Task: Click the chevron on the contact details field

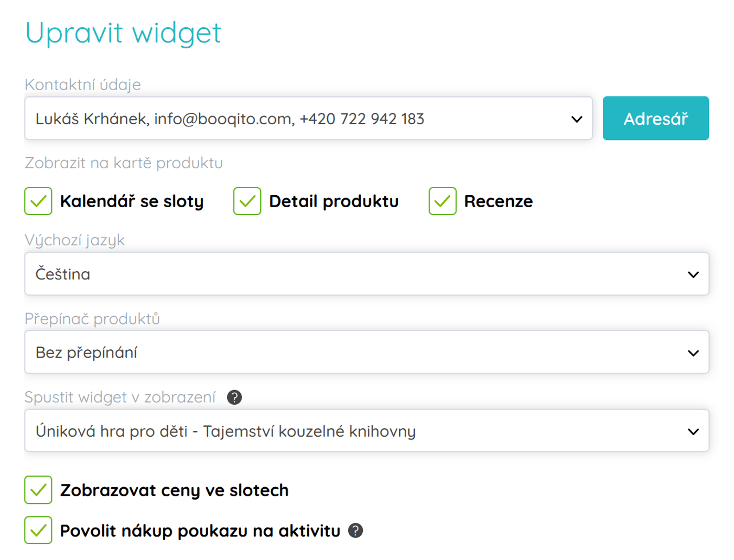Action: [x=576, y=118]
